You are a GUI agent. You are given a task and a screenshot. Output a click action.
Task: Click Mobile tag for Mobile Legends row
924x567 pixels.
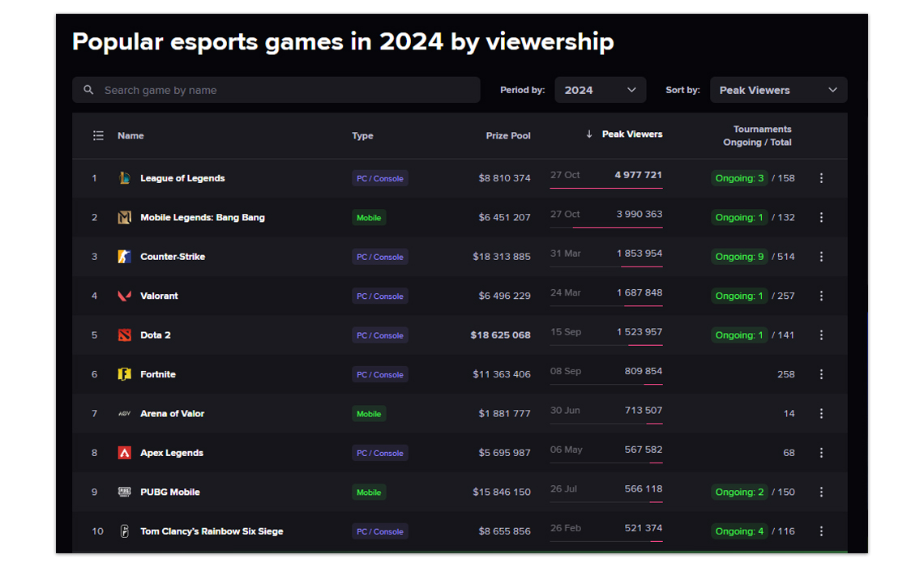[x=369, y=217]
